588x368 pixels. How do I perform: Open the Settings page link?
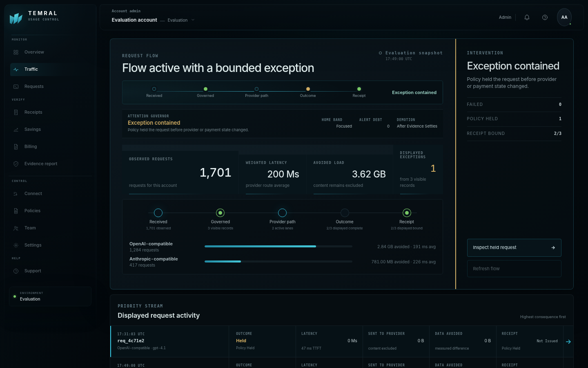[51, 245]
